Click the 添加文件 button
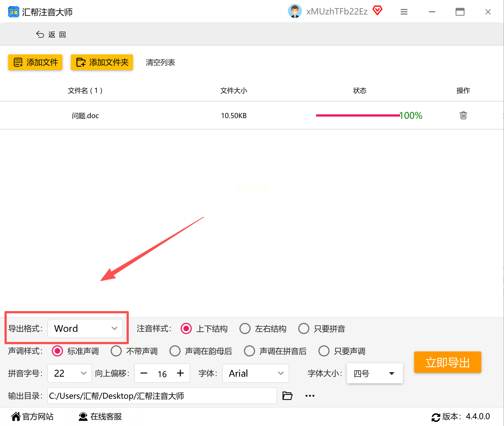504x426 pixels. click(35, 62)
